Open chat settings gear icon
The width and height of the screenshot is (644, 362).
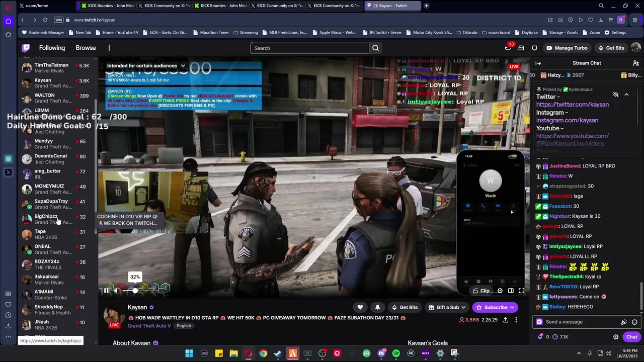615,337
